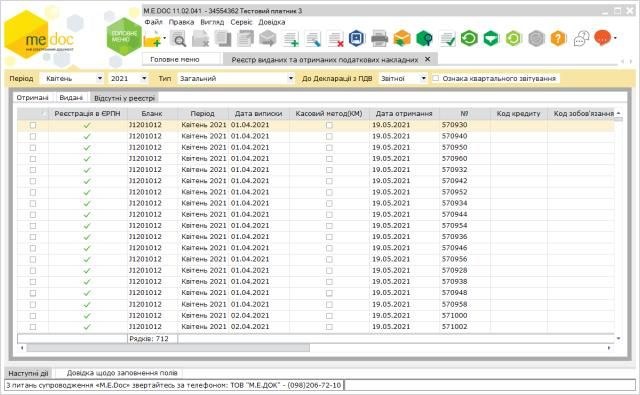Print the registry using the printer icon

(x=380, y=39)
